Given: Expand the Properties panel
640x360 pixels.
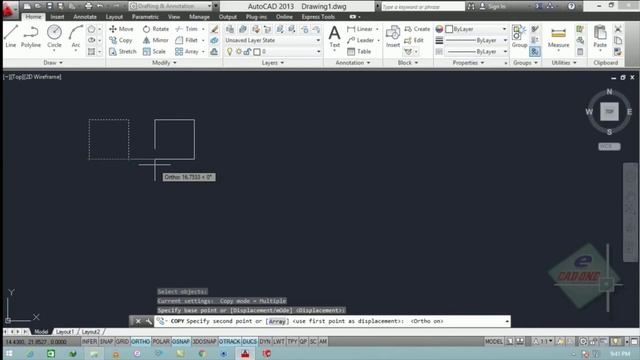Looking at the screenshot, I should (468, 63).
